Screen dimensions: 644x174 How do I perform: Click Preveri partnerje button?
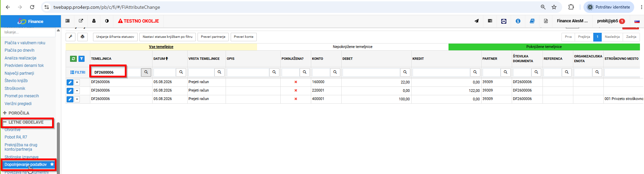pyautogui.click(x=213, y=37)
